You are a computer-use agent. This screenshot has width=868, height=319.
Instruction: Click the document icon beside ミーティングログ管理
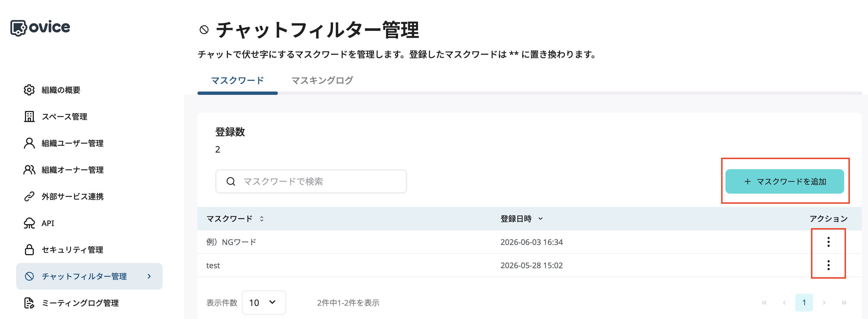click(29, 303)
